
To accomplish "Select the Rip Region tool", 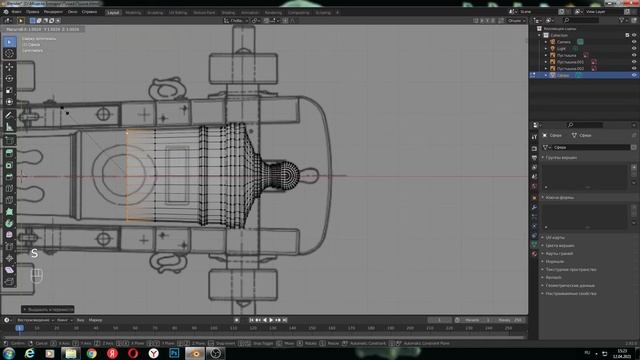I will (x=9, y=282).
